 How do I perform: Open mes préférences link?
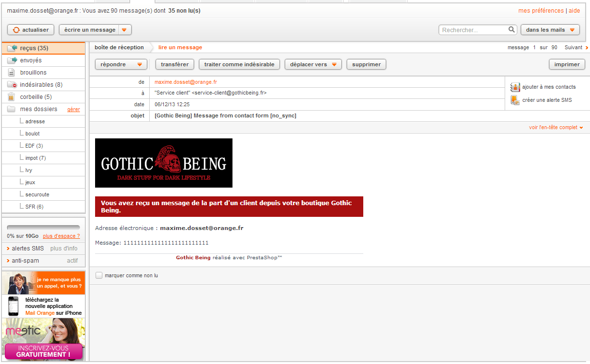pos(541,11)
